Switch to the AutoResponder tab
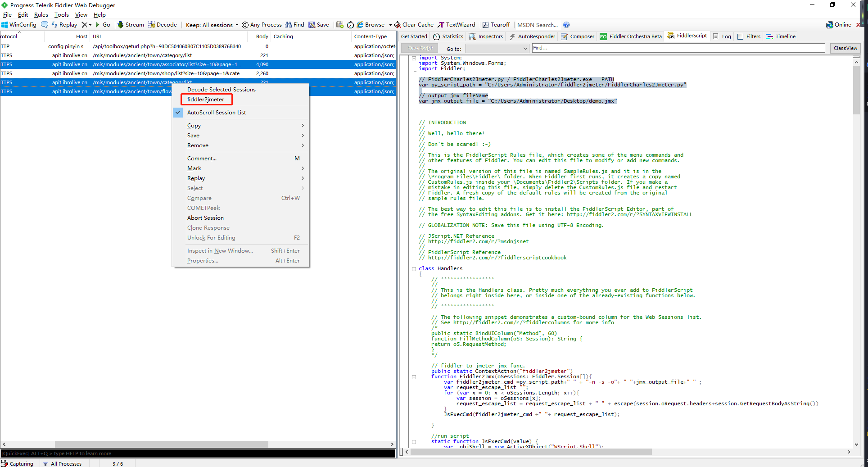The width and height of the screenshot is (868, 467). click(x=532, y=36)
